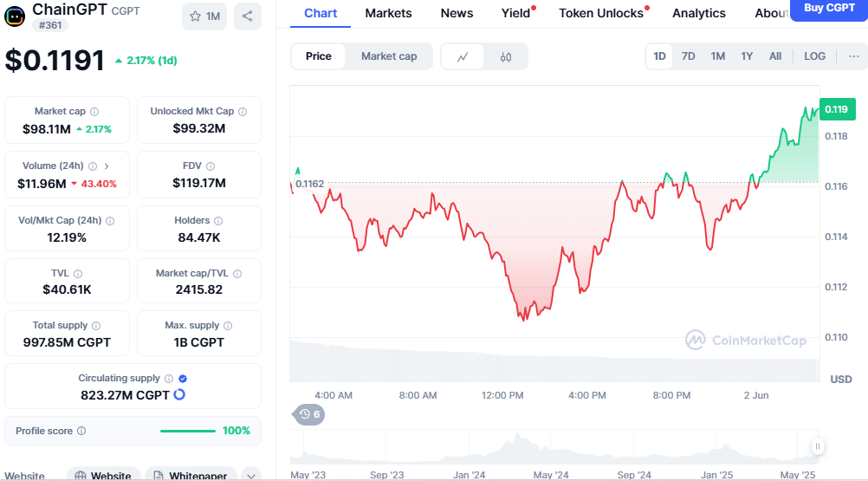Open the Whitepaper link
The width and height of the screenshot is (868, 481).
191,476
